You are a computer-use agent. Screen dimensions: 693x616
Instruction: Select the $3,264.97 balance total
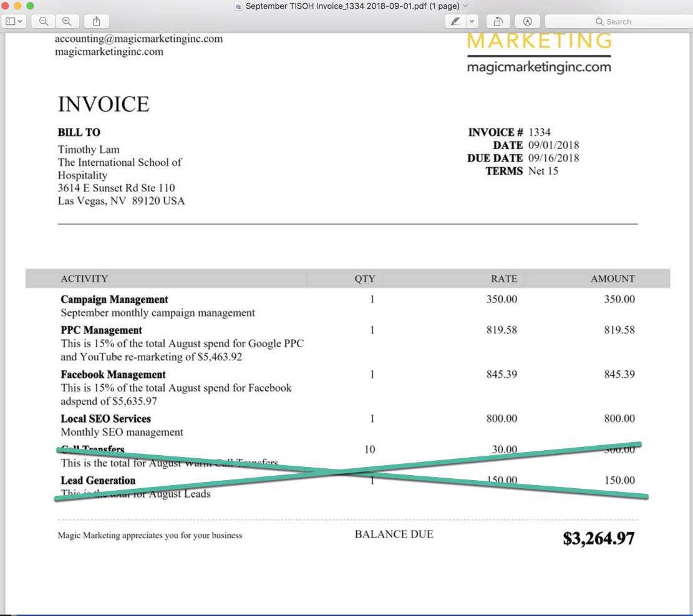click(599, 538)
